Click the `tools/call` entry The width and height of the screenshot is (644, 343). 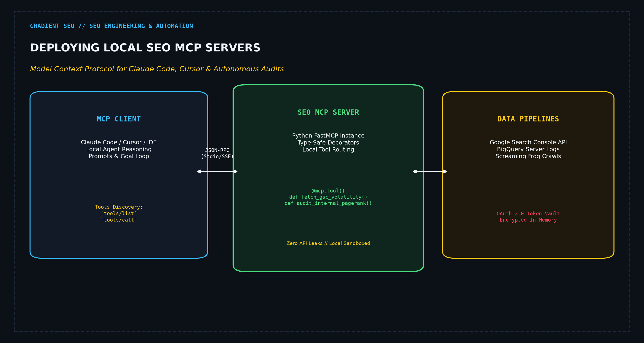coord(119,220)
